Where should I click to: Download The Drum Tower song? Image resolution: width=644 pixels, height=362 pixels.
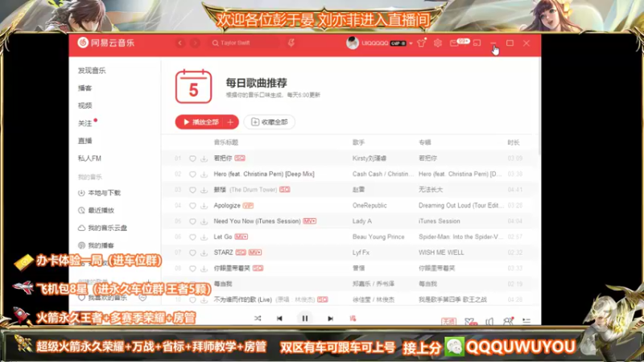coord(204,190)
